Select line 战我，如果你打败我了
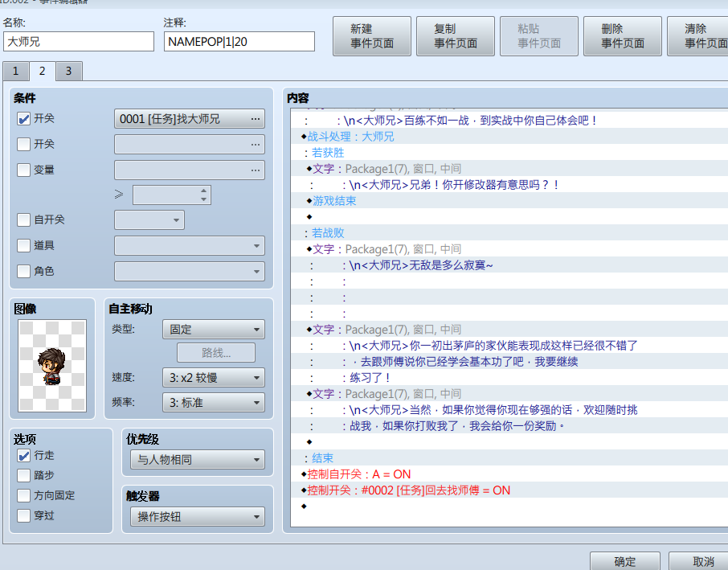 coord(509,426)
